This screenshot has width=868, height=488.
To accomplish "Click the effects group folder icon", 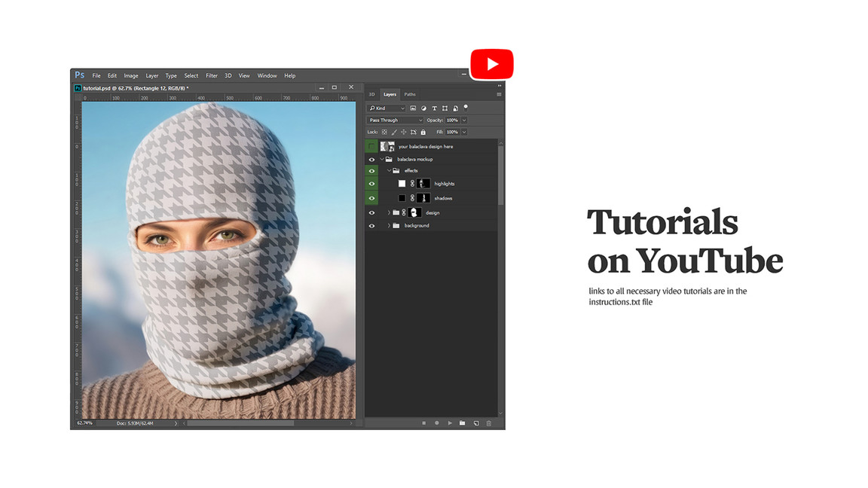I will click(396, 170).
